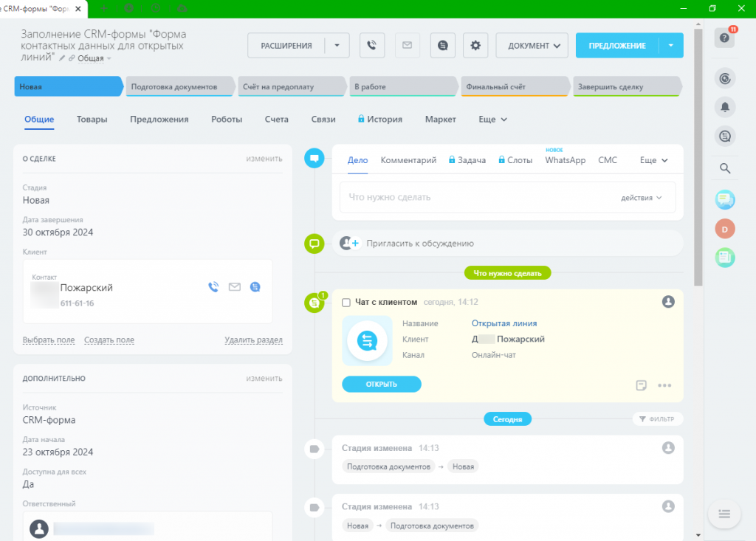Click the ОТКРЫТЬ button in the chat card
The image size is (756, 541).
(x=382, y=385)
